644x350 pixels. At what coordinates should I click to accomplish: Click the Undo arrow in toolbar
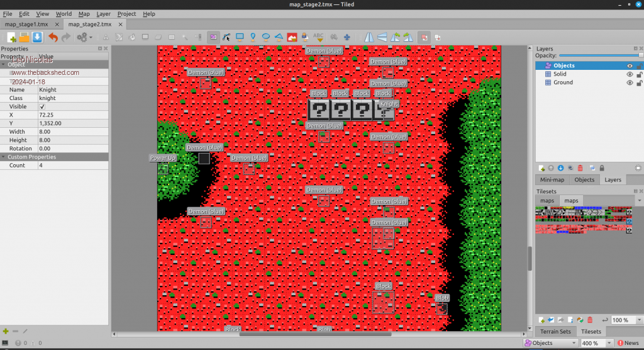tap(53, 37)
